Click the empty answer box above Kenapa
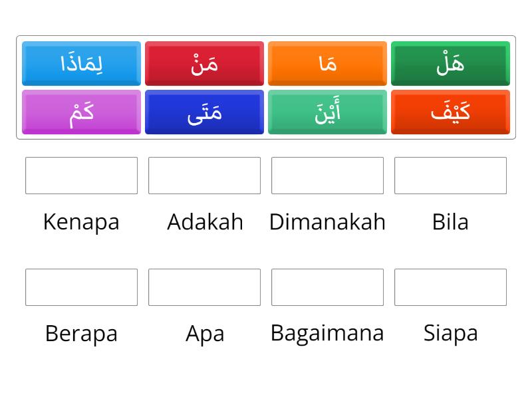 [81, 176]
